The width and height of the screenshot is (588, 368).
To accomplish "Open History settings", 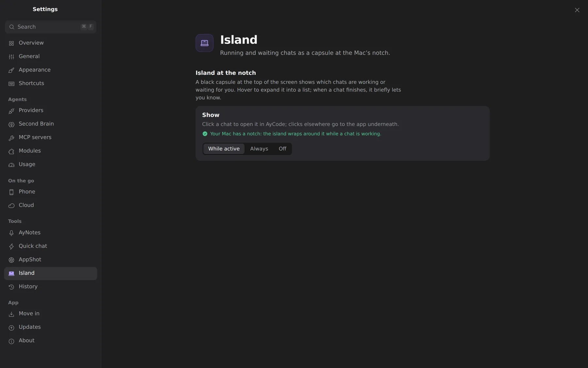I will pos(51,287).
